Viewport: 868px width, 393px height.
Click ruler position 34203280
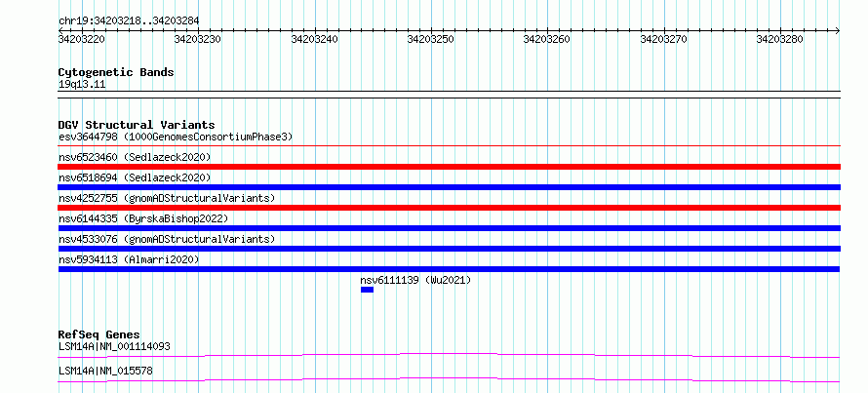(780, 39)
